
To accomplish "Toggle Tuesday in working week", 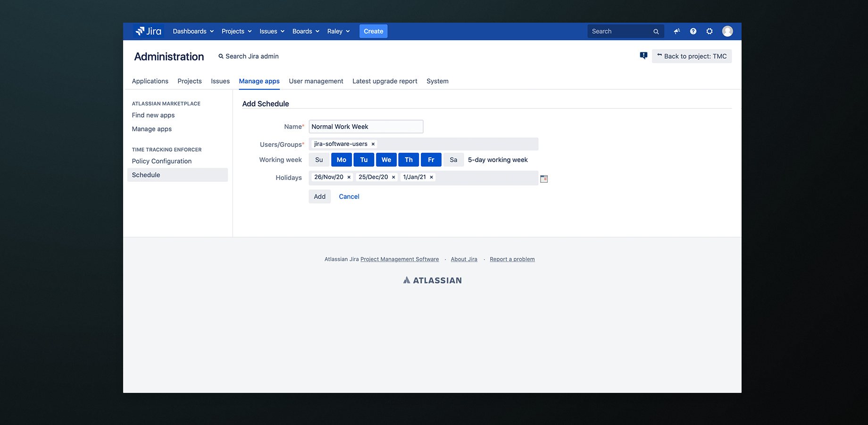I will 364,160.
